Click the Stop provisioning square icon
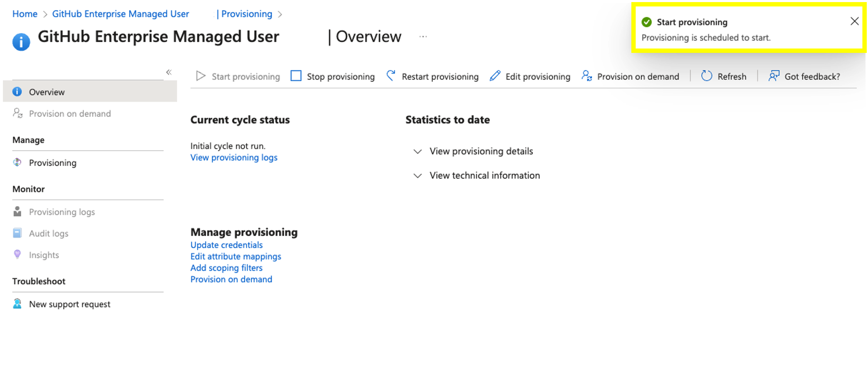 (296, 76)
